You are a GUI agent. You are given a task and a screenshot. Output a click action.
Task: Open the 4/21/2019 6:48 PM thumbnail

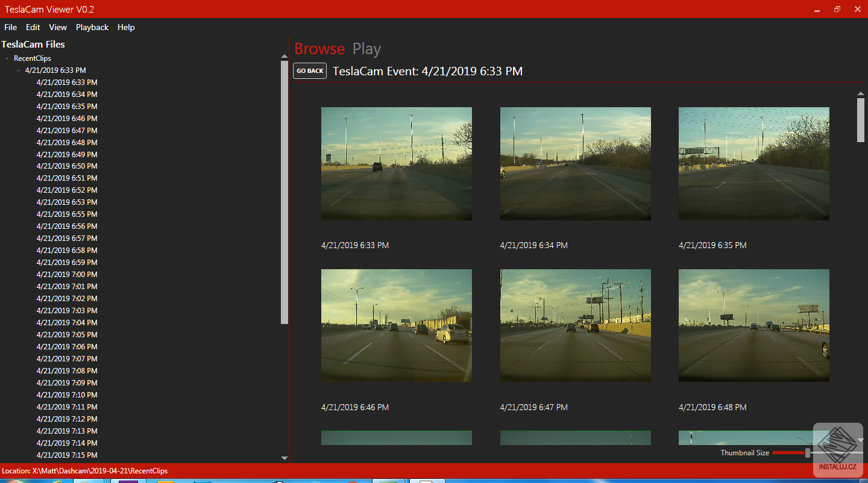[x=753, y=325]
